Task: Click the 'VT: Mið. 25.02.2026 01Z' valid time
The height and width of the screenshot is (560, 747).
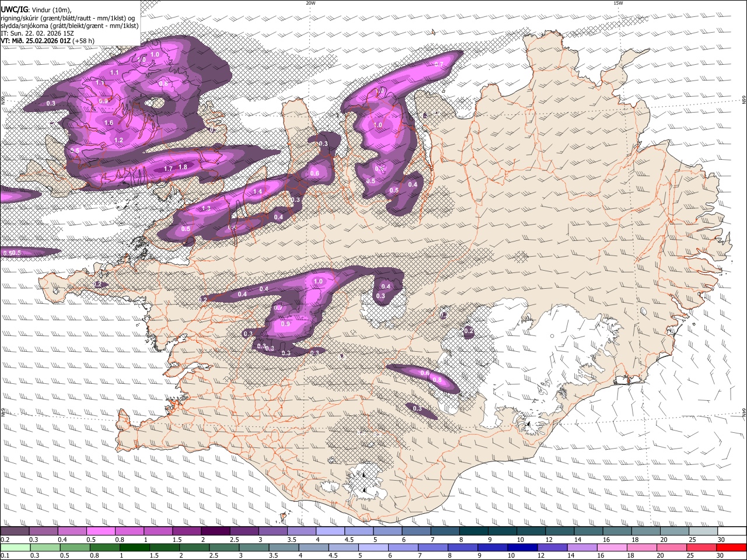Action: pos(36,41)
